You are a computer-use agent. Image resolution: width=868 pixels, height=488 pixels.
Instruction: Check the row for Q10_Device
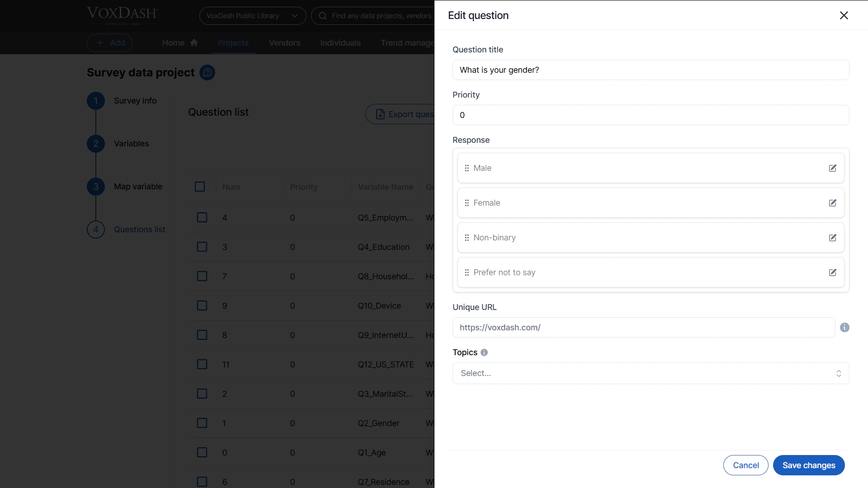202,305
